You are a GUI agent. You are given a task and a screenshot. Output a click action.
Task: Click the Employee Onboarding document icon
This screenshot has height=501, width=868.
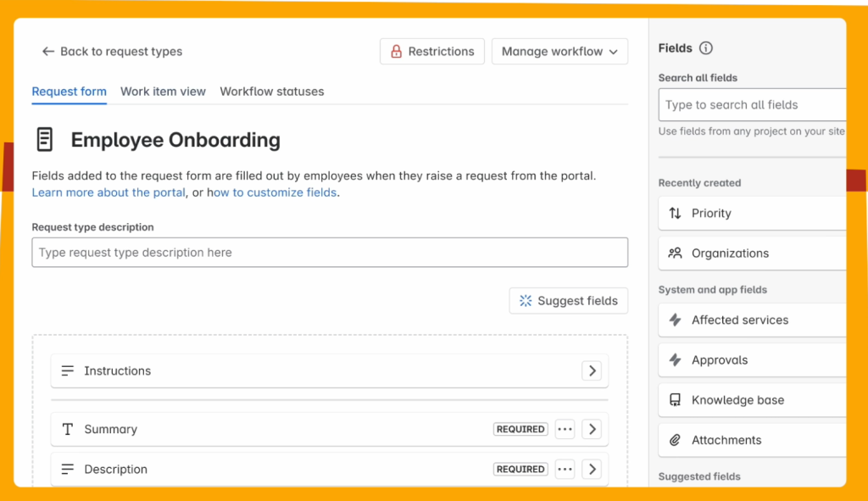45,139
